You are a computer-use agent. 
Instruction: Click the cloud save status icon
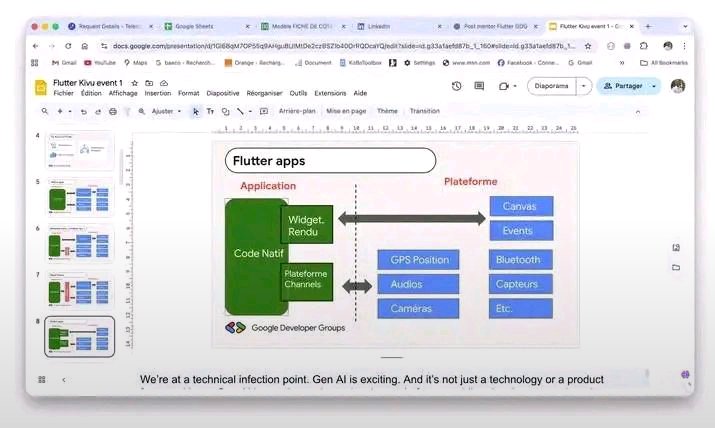(x=164, y=83)
